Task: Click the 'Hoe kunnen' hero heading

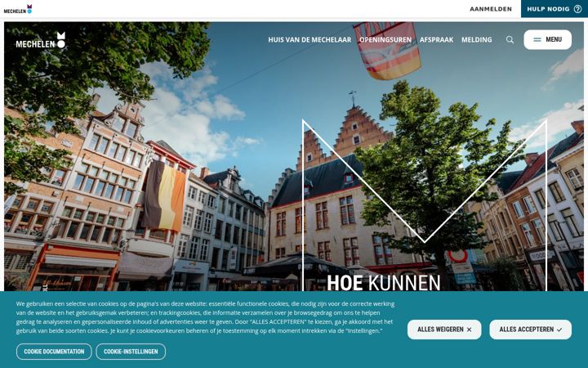Action: point(384,283)
